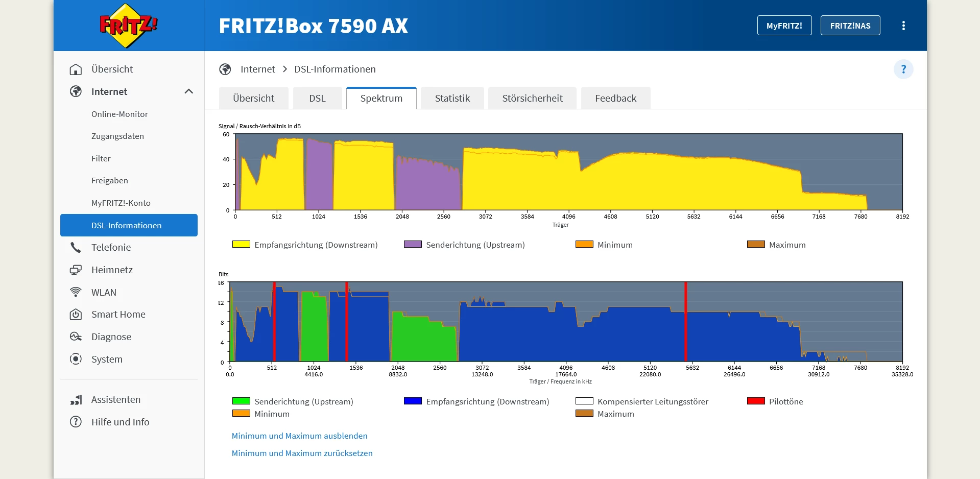
Task: Click the Smart Home icon
Action: (76, 315)
